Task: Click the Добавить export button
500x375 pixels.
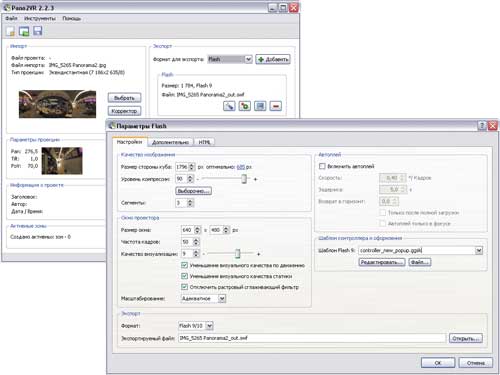Action: tap(273, 59)
